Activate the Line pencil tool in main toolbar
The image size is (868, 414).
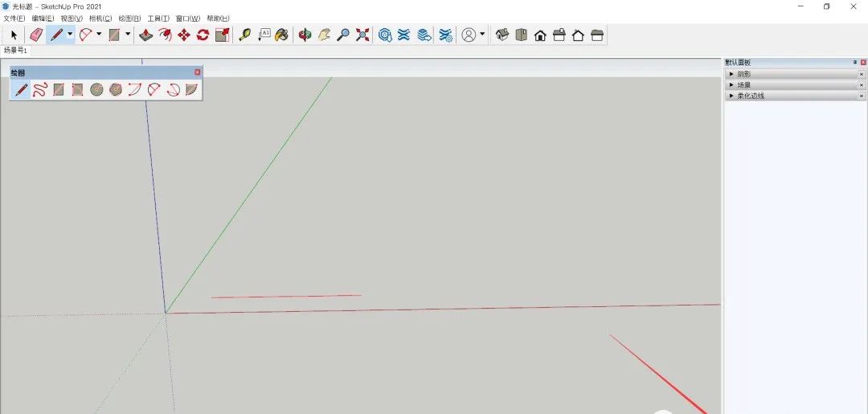point(56,35)
